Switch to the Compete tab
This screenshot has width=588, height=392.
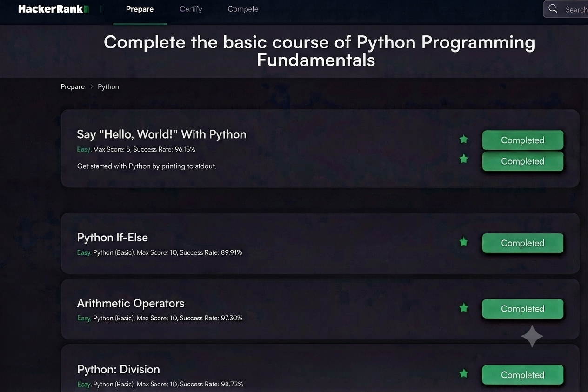pos(243,9)
